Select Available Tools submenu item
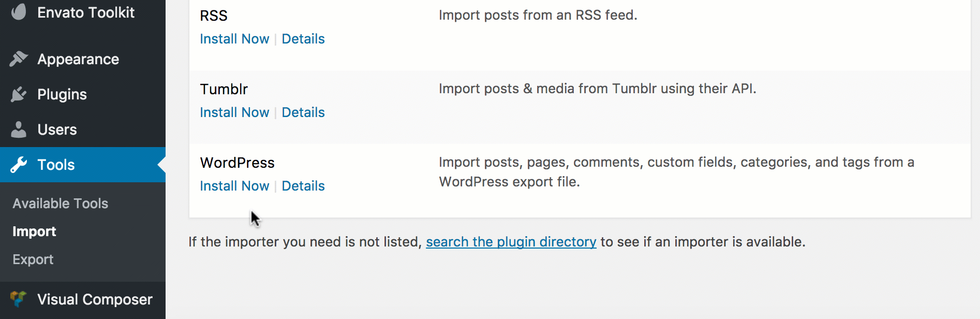The width and height of the screenshot is (980, 319). pyautogui.click(x=61, y=204)
